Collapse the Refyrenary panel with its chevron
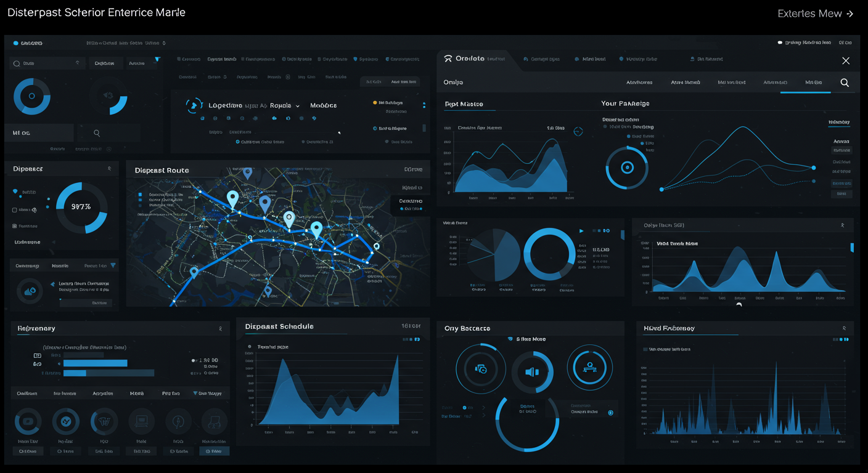Screen dimensions: 868x473 click(x=220, y=329)
